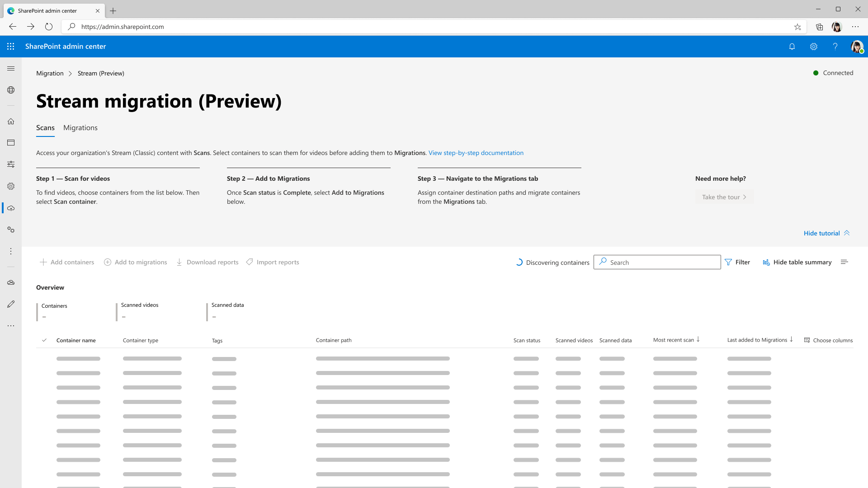
Task: Click the Migration breadcrumb link
Action: (x=49, y=73)
